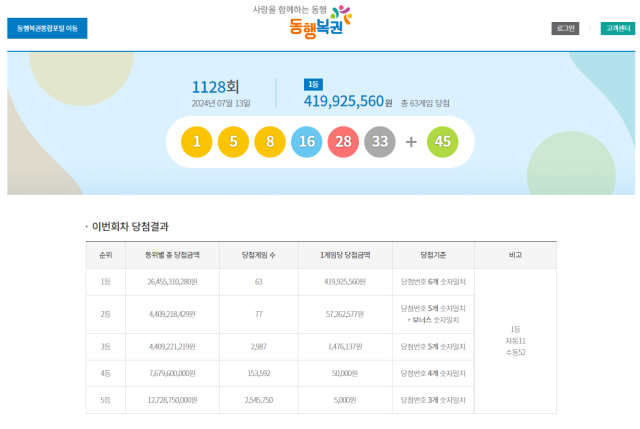The image size is (640, 429).
Task: Click the per-game prize 1,476,137원
Action: click(x=345, y=347)
